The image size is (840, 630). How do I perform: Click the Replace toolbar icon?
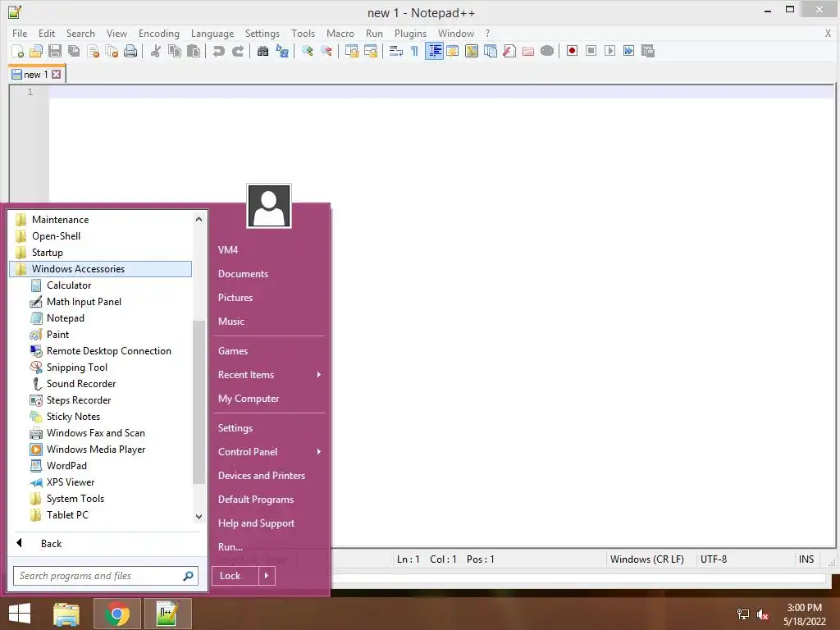(282, 51)
